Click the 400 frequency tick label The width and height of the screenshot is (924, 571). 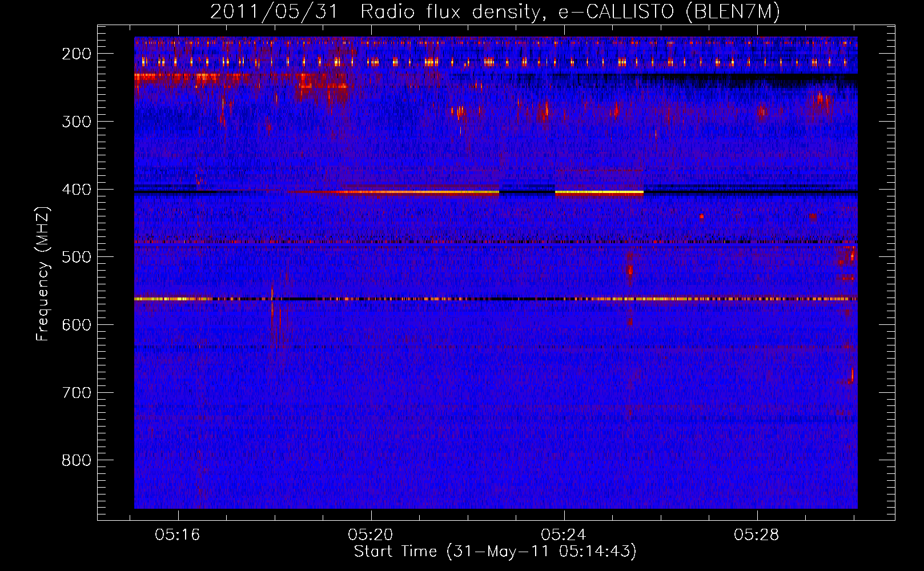pyautogui.click(x=77, y=190)
